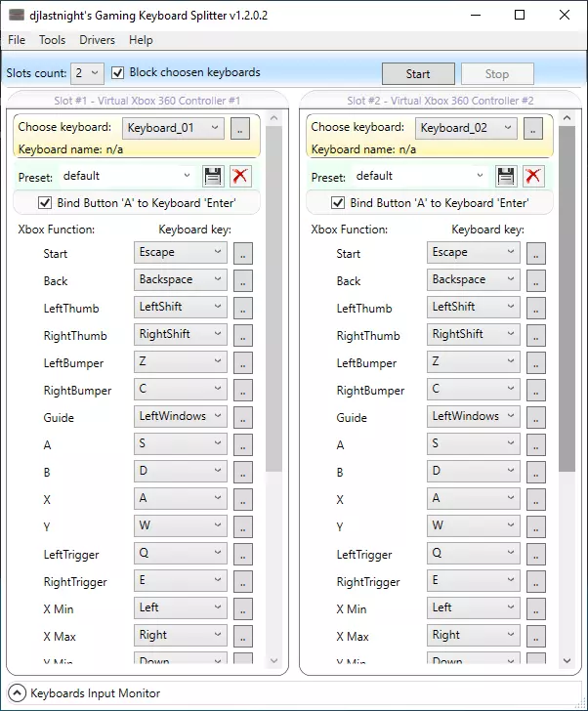
Task: Save the Slot #1 preset with the floppy icon
Action: pos(213,176)
